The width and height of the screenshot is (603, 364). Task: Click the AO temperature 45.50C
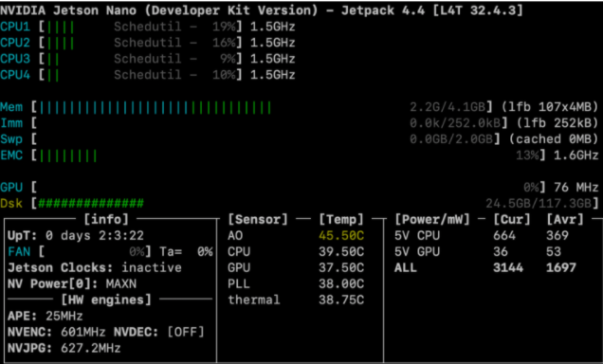click(x=341, y=235)
